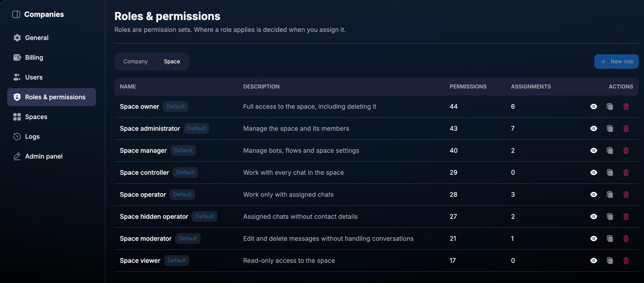Delete the Space administrator role
This screenshot has height=283, width=644.
(626, 129)
